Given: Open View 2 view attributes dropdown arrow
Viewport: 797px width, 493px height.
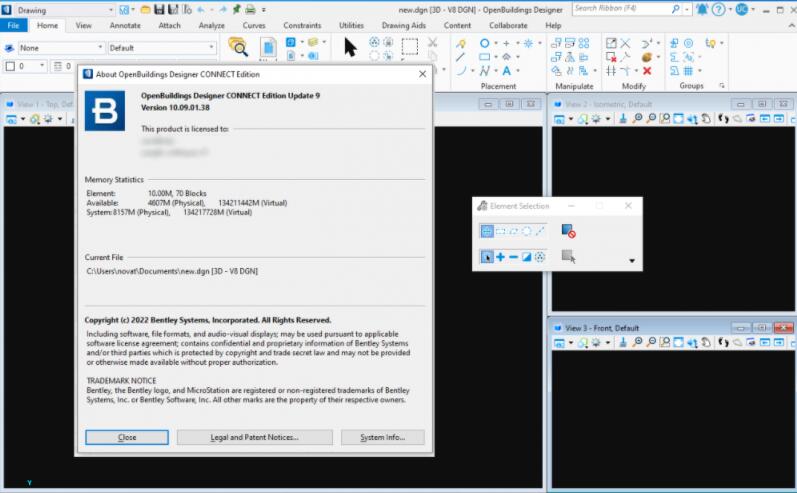Looking at the screenshot, I should pos(570,119).
